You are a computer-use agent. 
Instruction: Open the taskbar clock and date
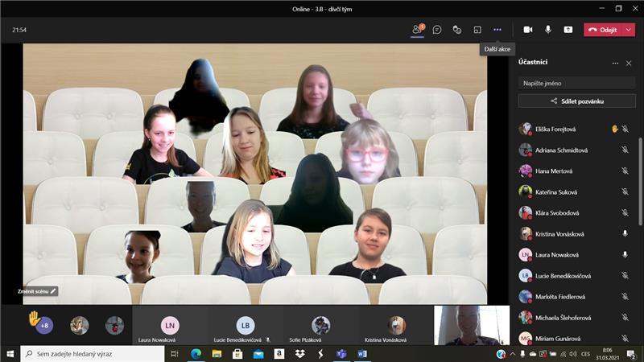pyautogui.click(x=608, y=354)
